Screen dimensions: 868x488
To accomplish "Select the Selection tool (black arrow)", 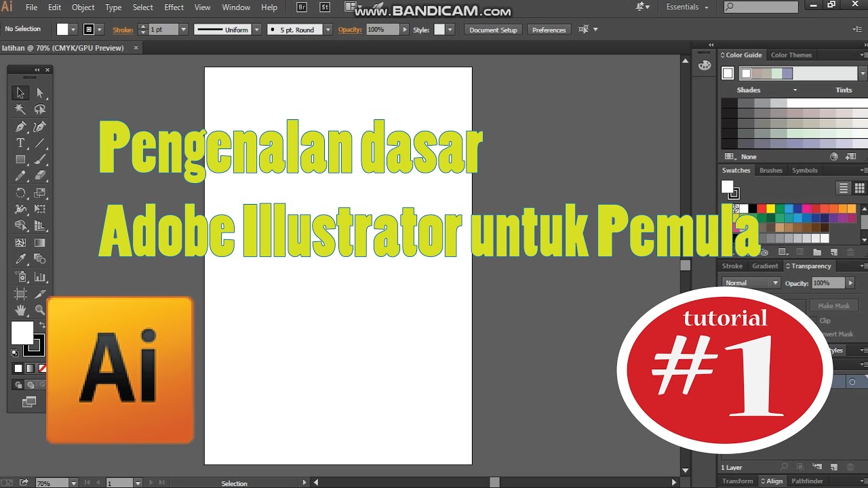I will [21, 93].
